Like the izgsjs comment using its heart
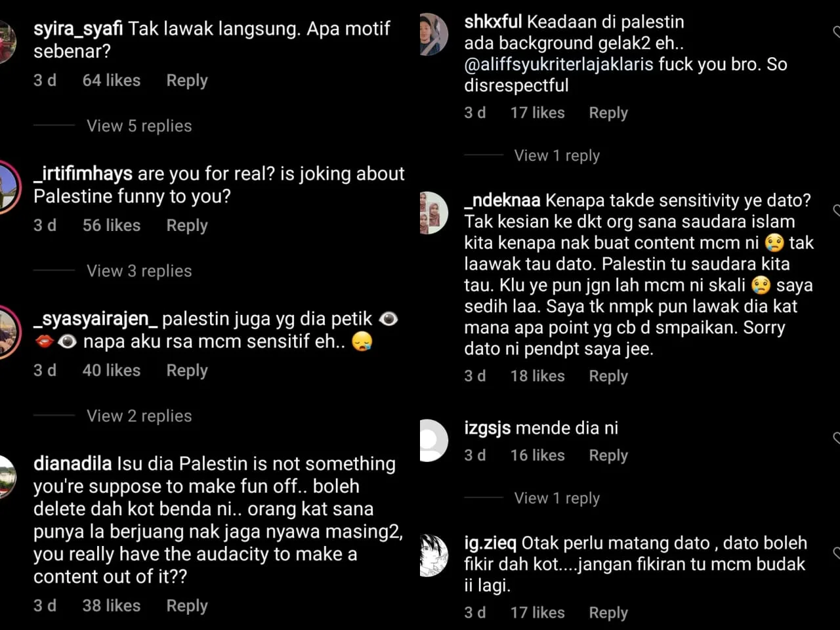 [x=837, y=438]
